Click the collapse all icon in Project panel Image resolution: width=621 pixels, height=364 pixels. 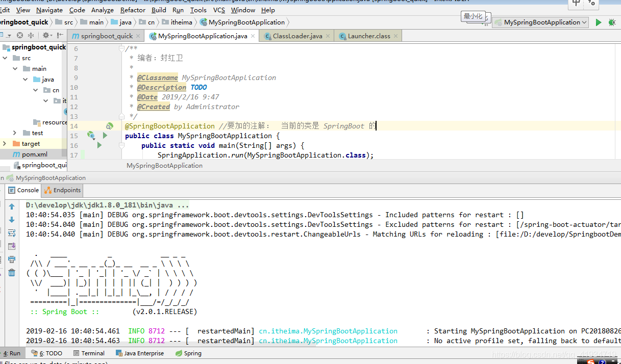[31, 36]
